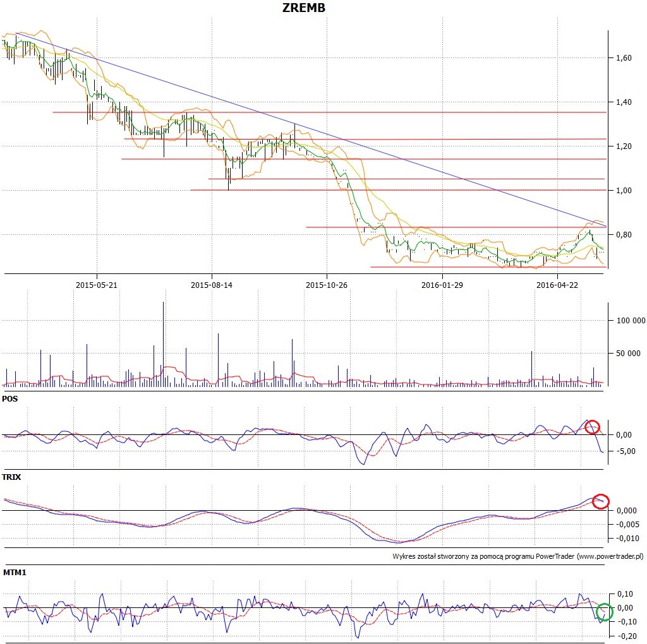Click the 0,80 price axis label
The width and height of the screenshot is (647, 644).
coord(624,235)
